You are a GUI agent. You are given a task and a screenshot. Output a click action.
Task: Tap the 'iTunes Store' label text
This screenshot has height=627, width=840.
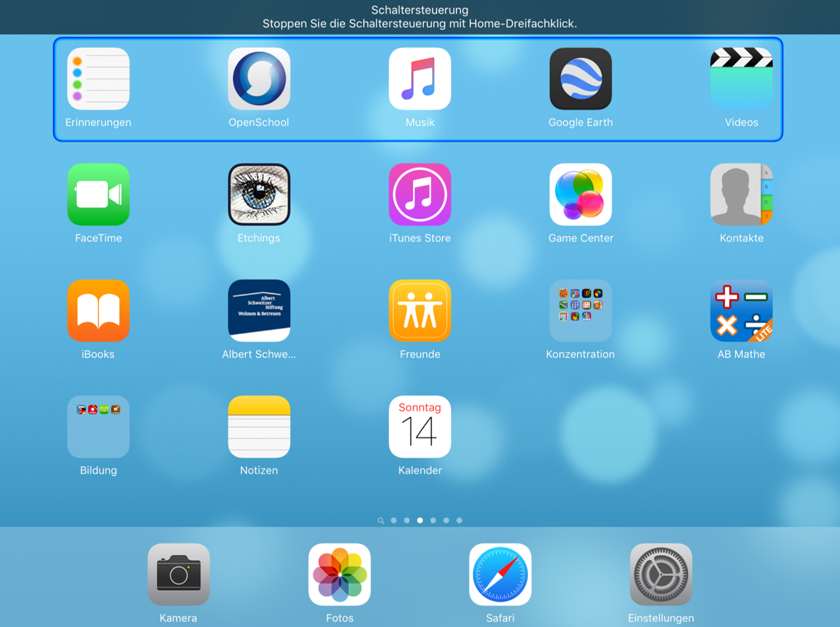point(420,238)
